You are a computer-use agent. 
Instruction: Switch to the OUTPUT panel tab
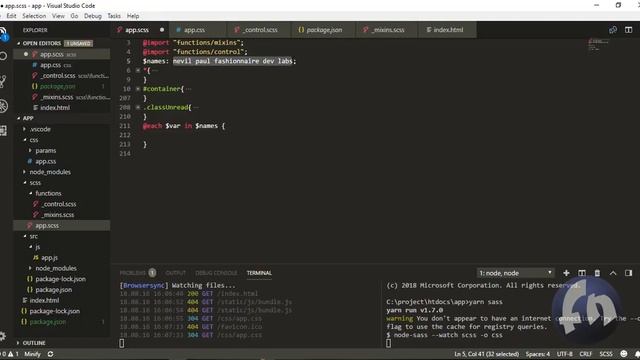pyautogui.click(x=176, y=273)
